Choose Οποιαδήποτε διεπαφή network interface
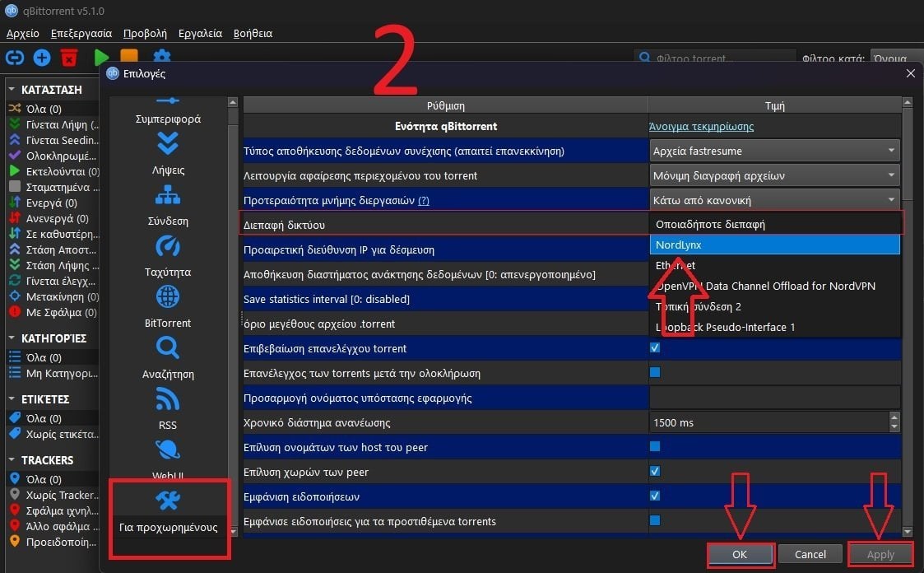Image resolution: width=924 pixels, height=573 pixels. point(775,224)
